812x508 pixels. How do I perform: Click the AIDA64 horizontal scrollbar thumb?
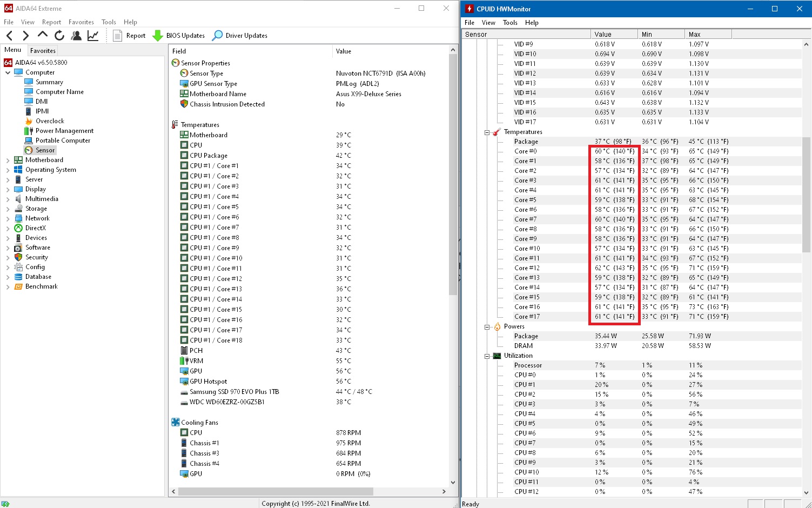click(x=276, y=492)
